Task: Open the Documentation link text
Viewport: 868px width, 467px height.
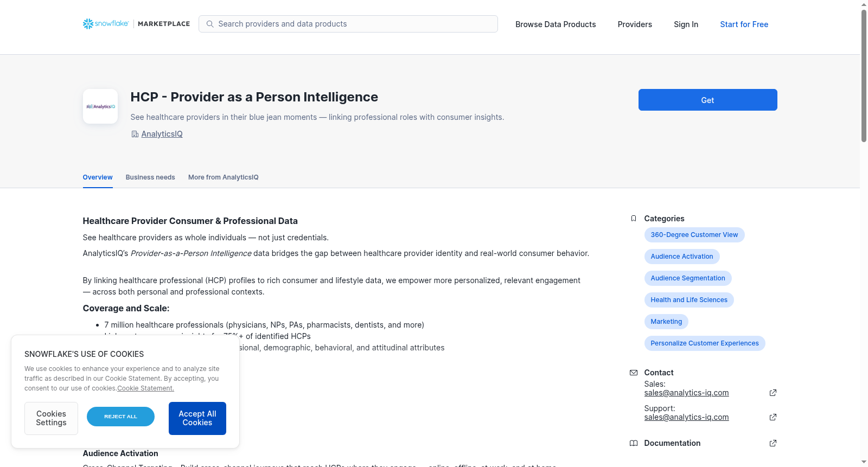Action: click(x=672, y=443)
